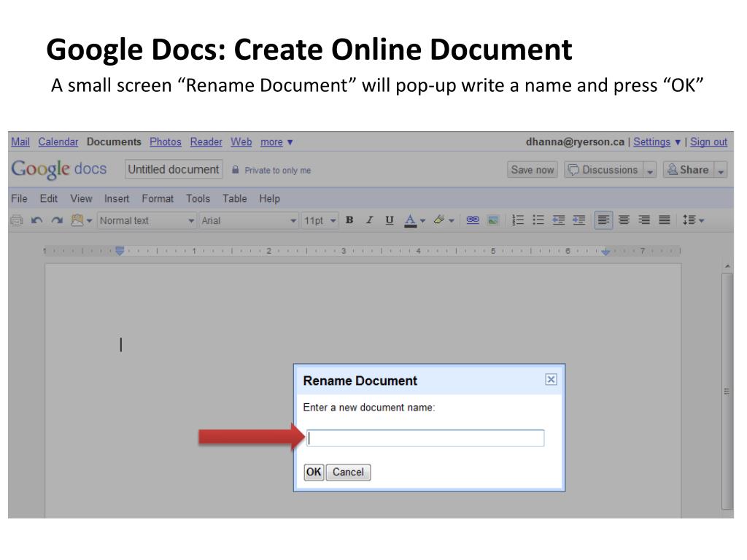Screen dimensions: 747x560
Task: Expand the Share dropdown arrow
Action: click(721, 171)
